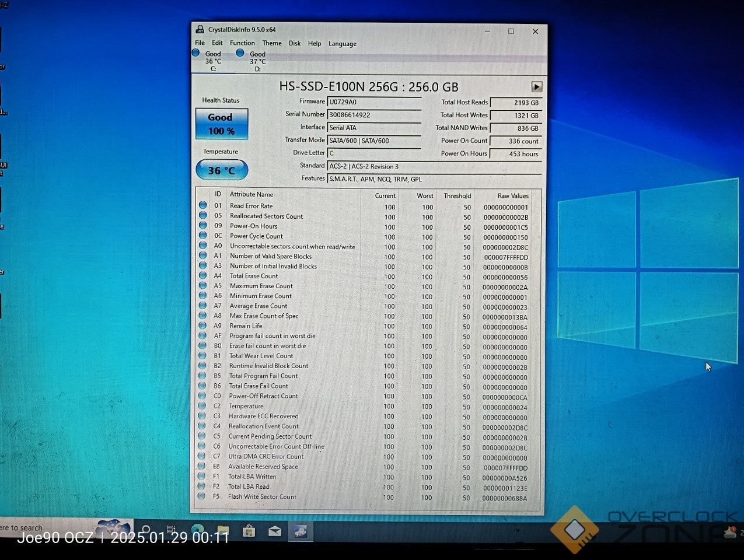
Task: Click status icon for Flash Write Sector Count
Action: pos(201,496)
